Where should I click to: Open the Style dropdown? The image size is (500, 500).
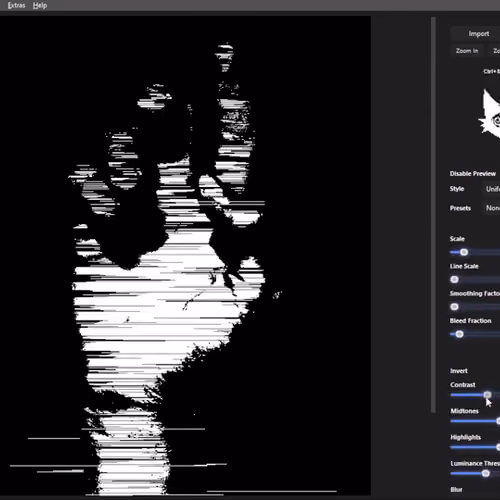coord(491,189)
